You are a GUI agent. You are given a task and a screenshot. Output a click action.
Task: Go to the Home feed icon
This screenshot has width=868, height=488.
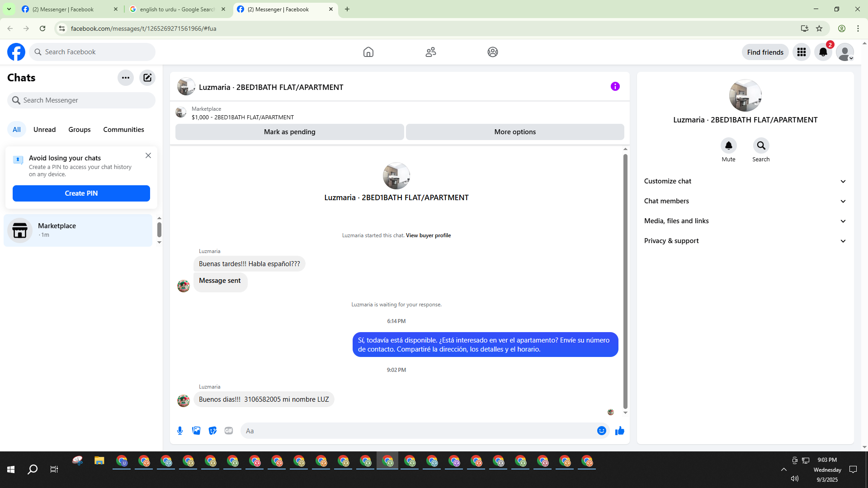pyautogui.click(x=368, y=52)
